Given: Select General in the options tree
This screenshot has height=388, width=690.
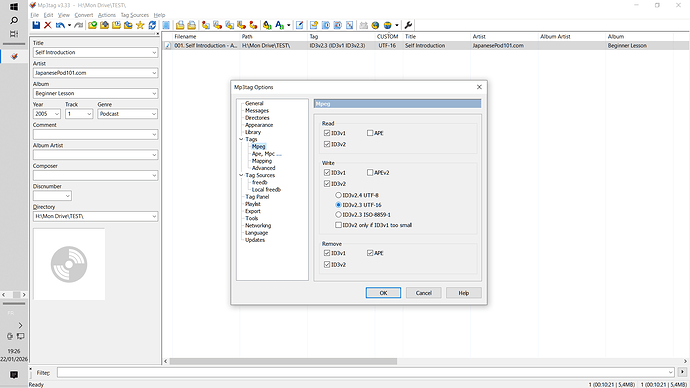Looking at the screenshot, I should click(254, 103).
